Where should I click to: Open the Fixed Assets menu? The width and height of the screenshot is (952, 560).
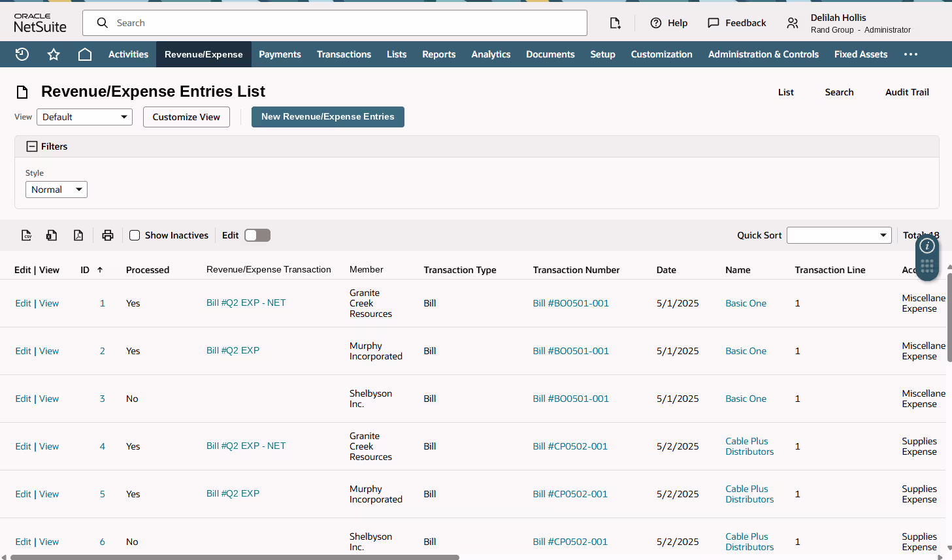pos(861,54)
